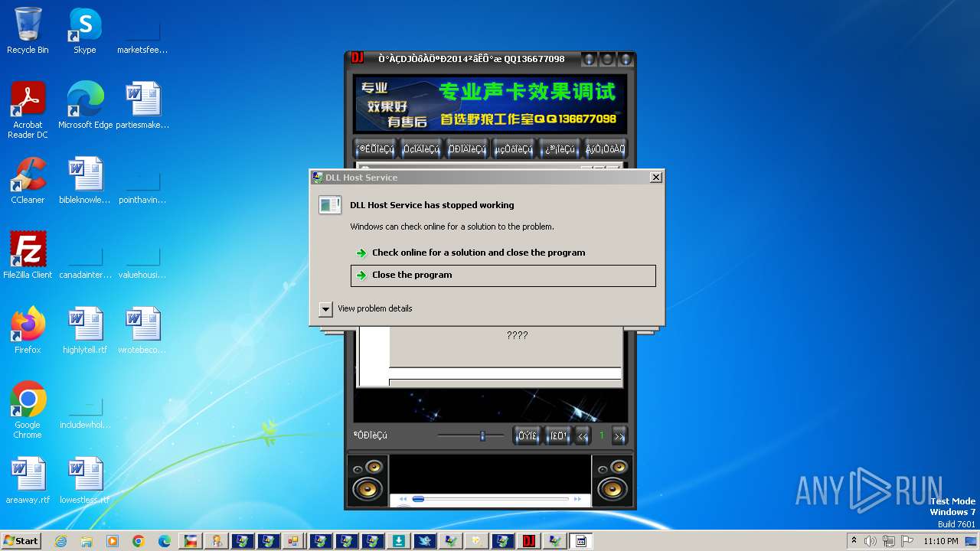The image size is (980, 551).
Task: Select the Firefox desktop shortcut
Action: [28, 331]
